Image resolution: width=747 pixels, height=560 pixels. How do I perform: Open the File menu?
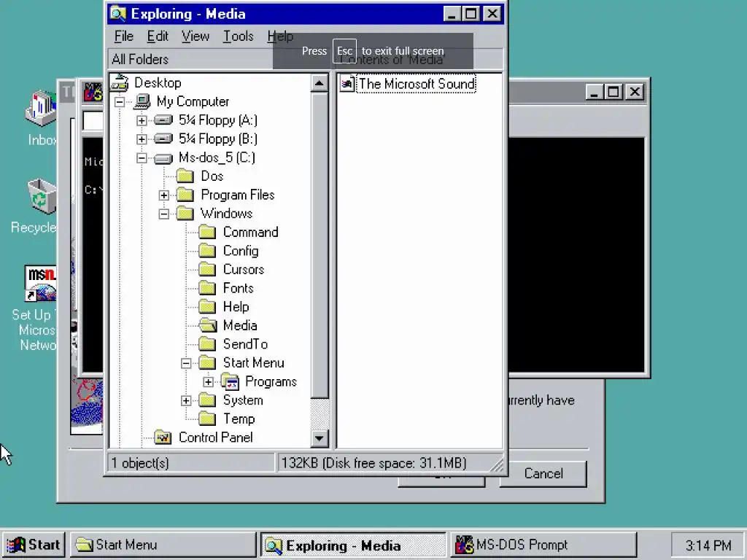[124, 36]
